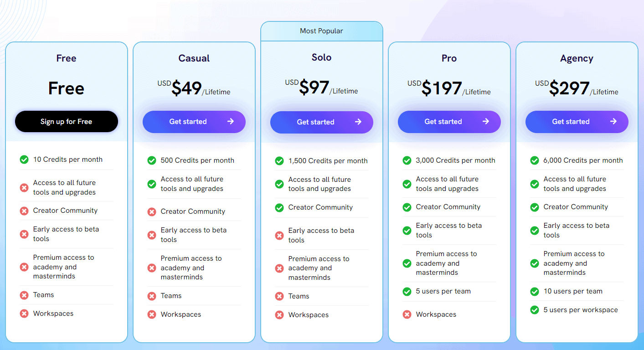Click Get started on the Solo plan
644x350 pixels.
tap(322, 122)
